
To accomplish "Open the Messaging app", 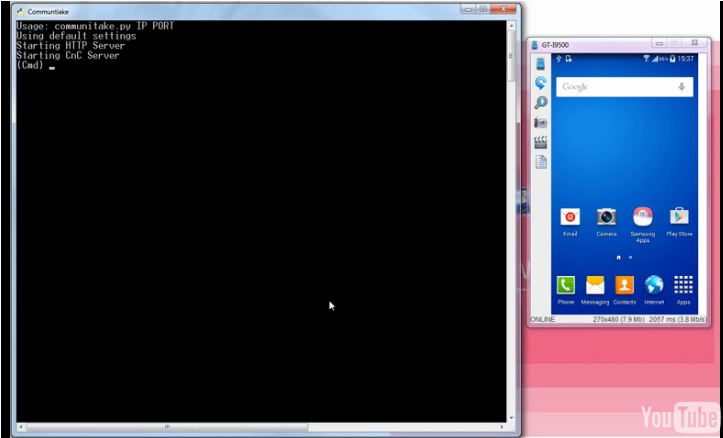I will point(595,285).
